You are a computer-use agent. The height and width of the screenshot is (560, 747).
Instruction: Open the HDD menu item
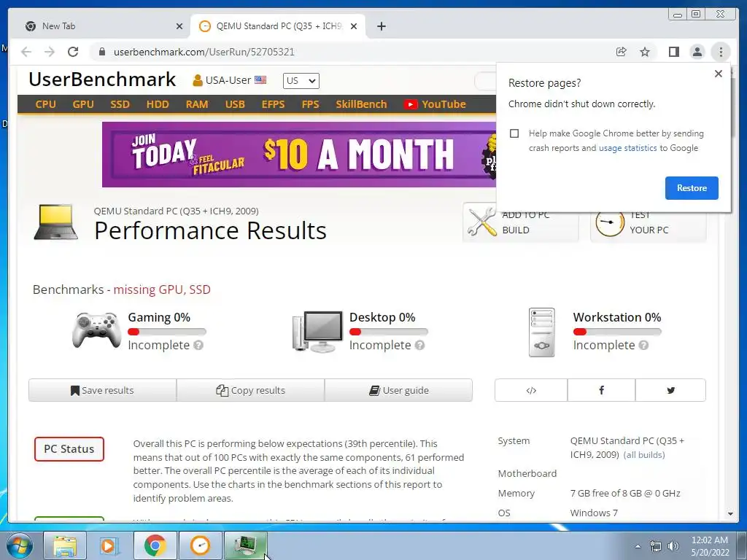(158, 104)
